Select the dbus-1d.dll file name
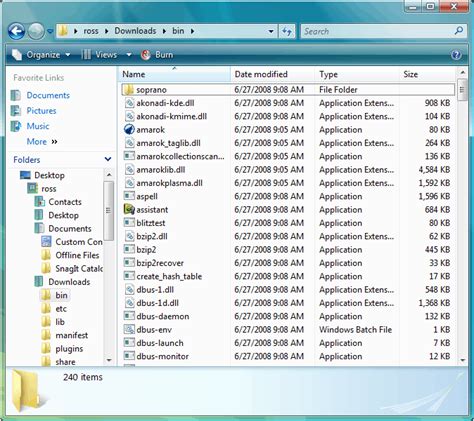474x421 pixels. tap(157, 303)
